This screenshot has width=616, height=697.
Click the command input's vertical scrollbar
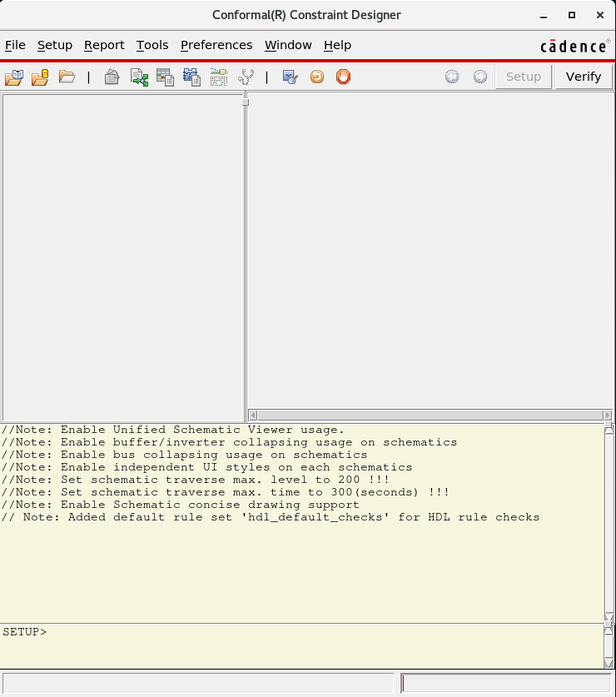[609, 645]
